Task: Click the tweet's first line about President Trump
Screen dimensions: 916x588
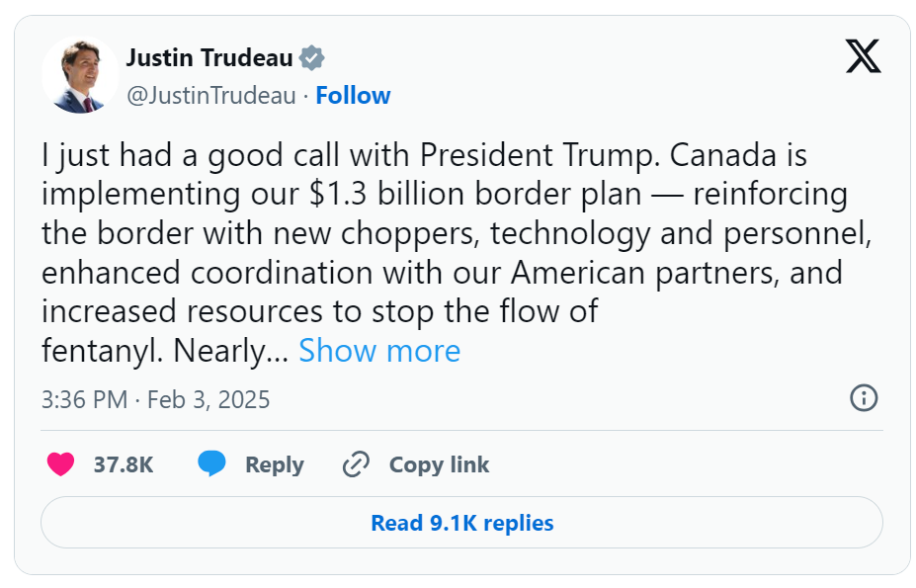Action: (424, 156)
